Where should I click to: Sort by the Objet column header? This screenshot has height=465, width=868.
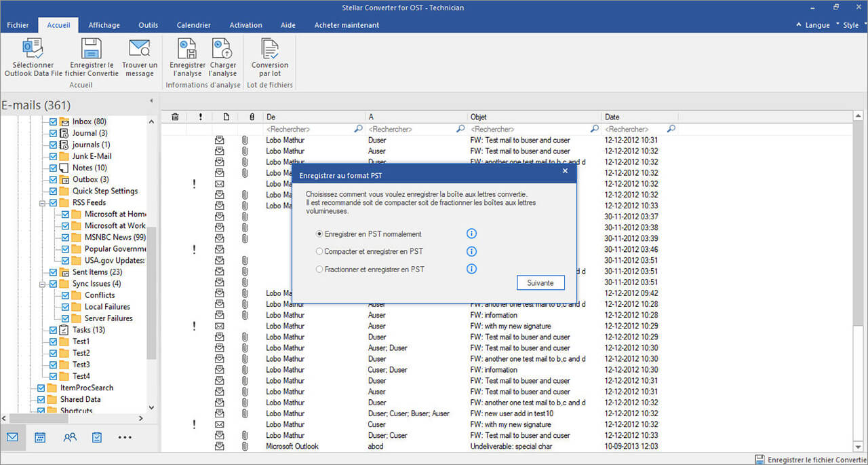(534, 117)
